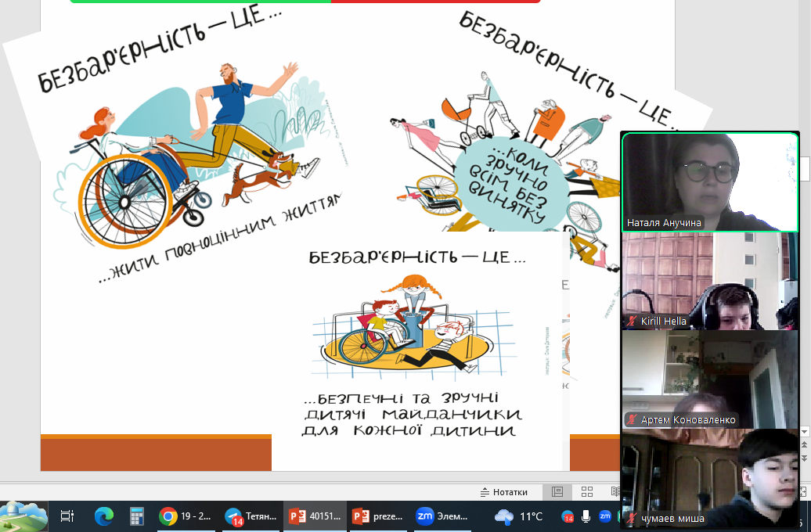Image resolution: width=811 pixels, height=532 pixels.
Task: Switch to PowerPoint file '40151...'
Action: coord(315,516)
